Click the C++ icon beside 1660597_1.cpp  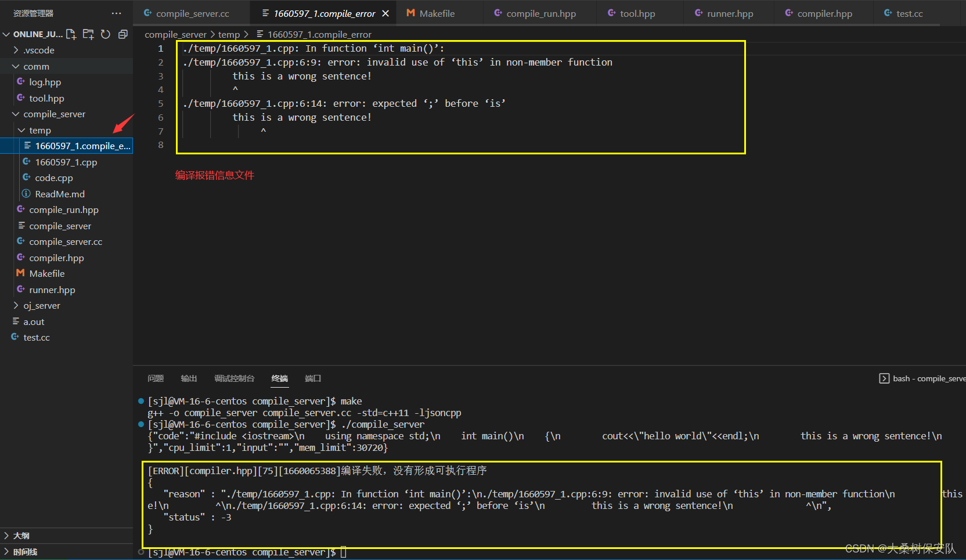point(27,162)
